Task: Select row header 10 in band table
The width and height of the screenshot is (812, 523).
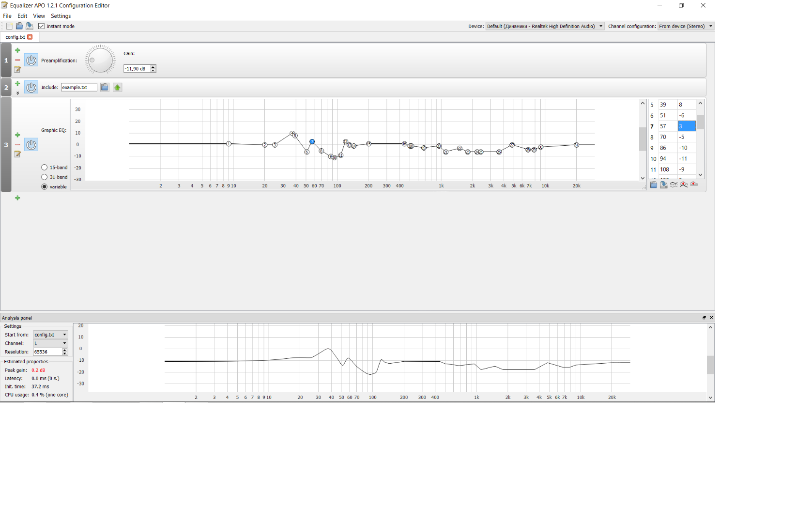Action: 653,159
